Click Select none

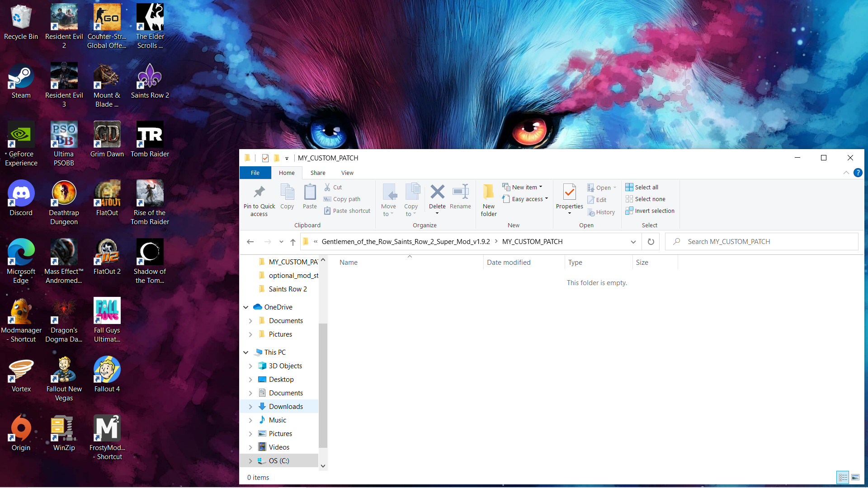tap(646, 199)
